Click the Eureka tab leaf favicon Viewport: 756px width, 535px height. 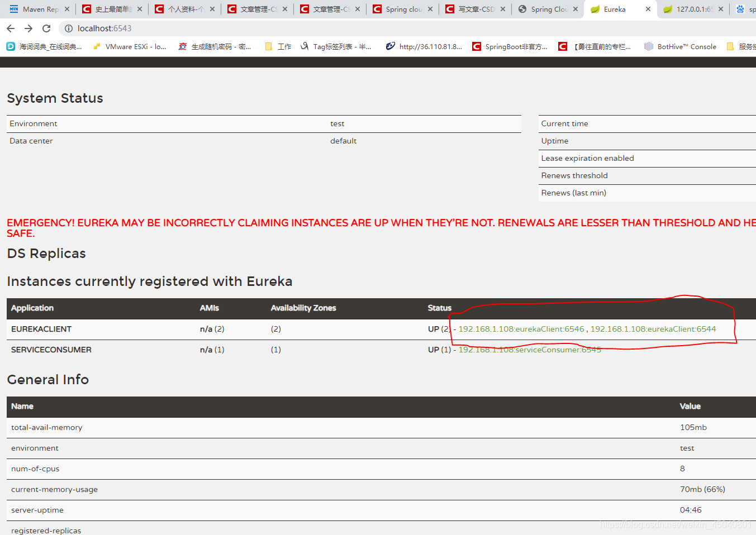pyautogui.click(x=595, y=9)
